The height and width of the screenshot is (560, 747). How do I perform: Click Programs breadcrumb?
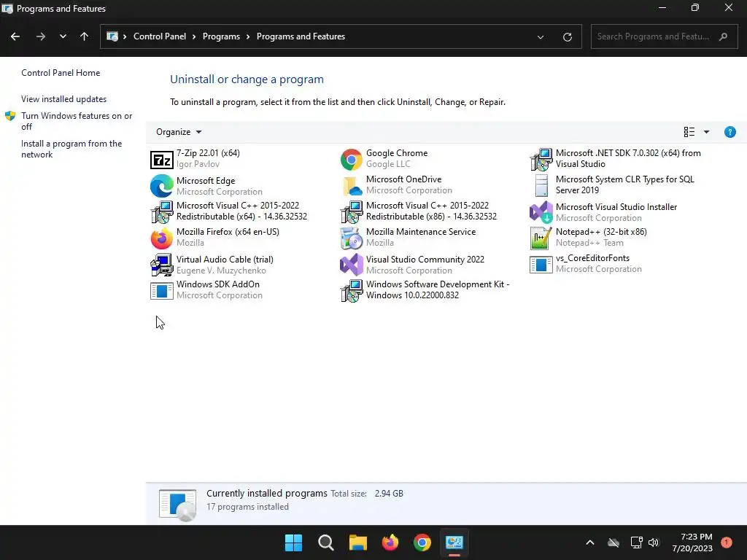(221, 36)
